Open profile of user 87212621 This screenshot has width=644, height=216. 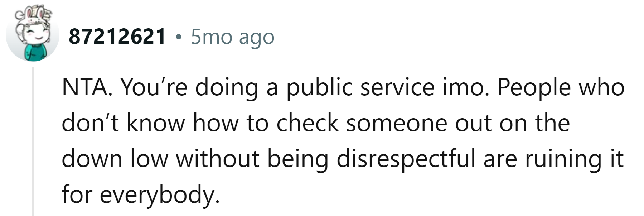[x=117, y=37]
